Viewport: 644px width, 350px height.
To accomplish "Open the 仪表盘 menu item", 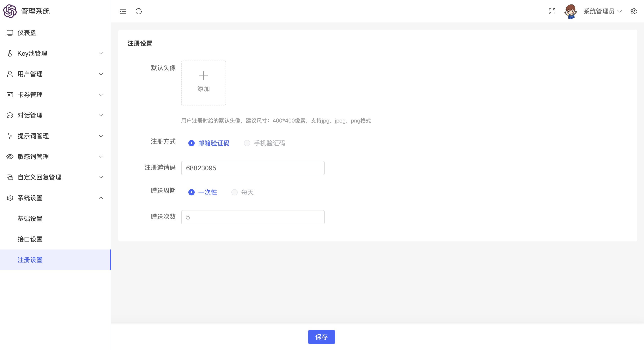I will (x=55, y=33).
